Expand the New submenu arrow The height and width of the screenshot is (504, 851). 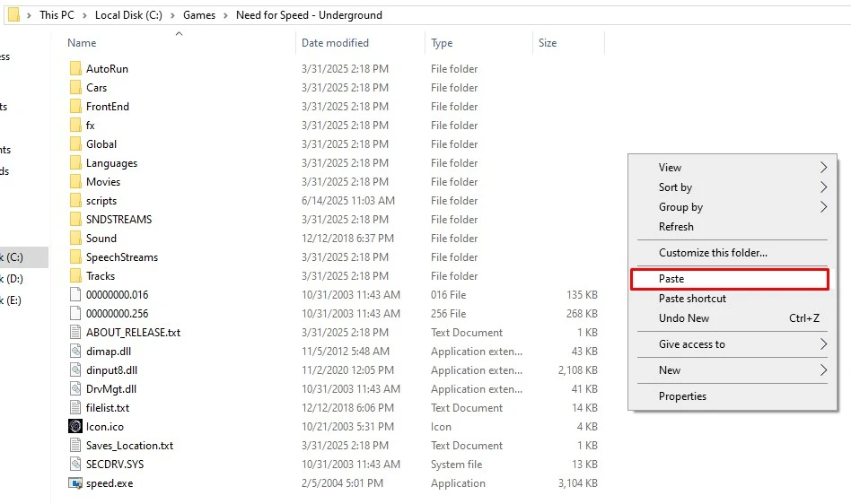coord(823,370)
